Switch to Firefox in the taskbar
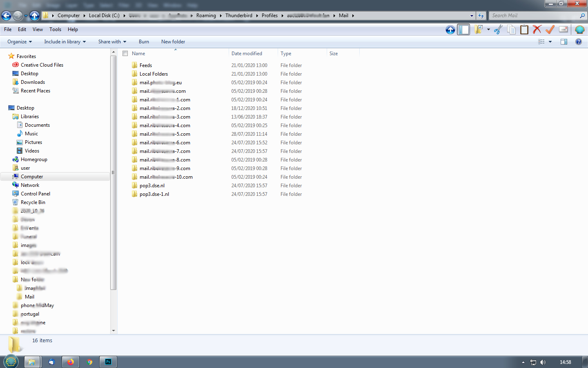588x368 pixels. click(x=71, y=362)
